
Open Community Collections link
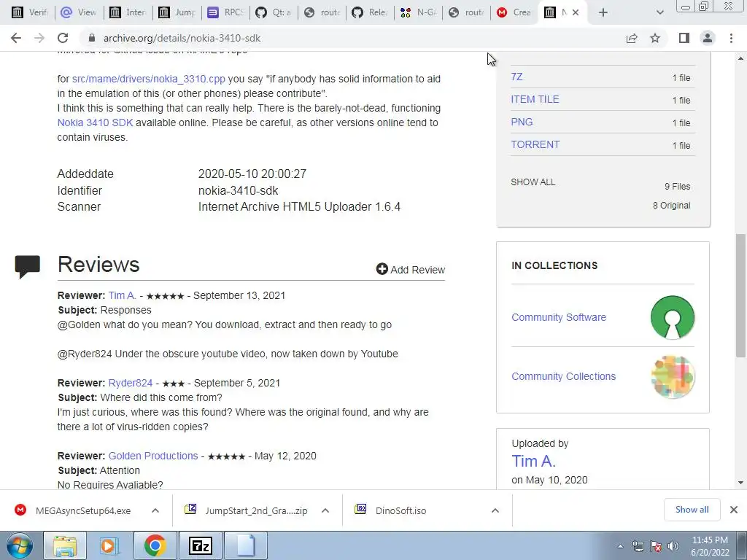point(564,376)
